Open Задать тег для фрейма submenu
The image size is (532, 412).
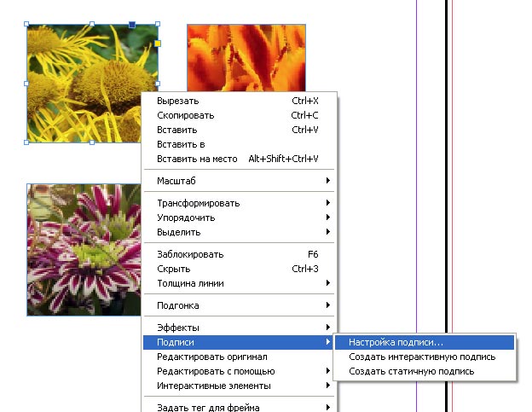click(x=239, y=407)
